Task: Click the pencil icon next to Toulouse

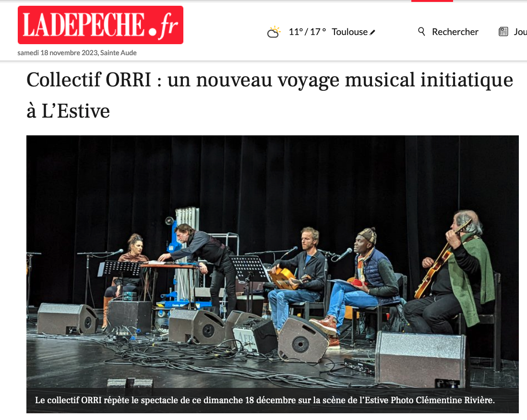Action: click(372, 33)
